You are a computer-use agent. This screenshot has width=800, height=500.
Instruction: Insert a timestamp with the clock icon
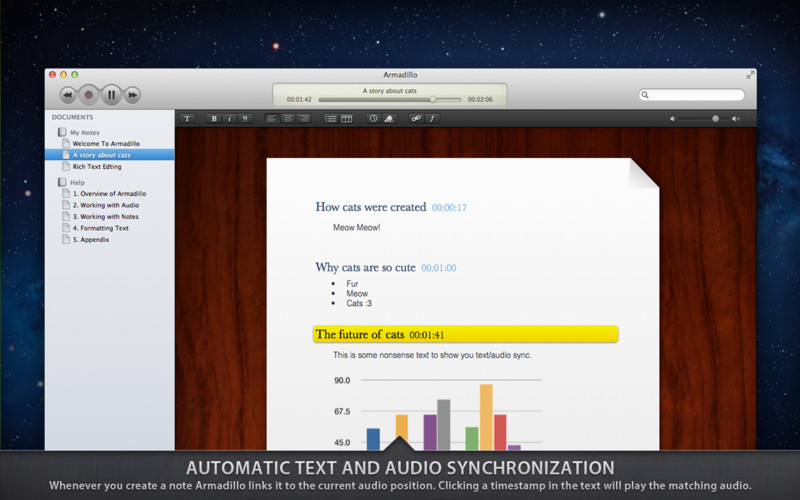pos(373,118)
